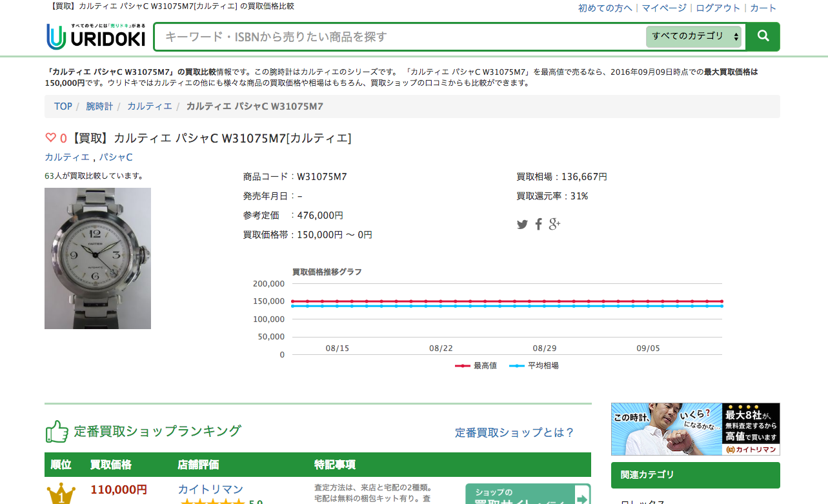Click the green search magnifier button
Screen dimensions: 828x504
[763, 36]
